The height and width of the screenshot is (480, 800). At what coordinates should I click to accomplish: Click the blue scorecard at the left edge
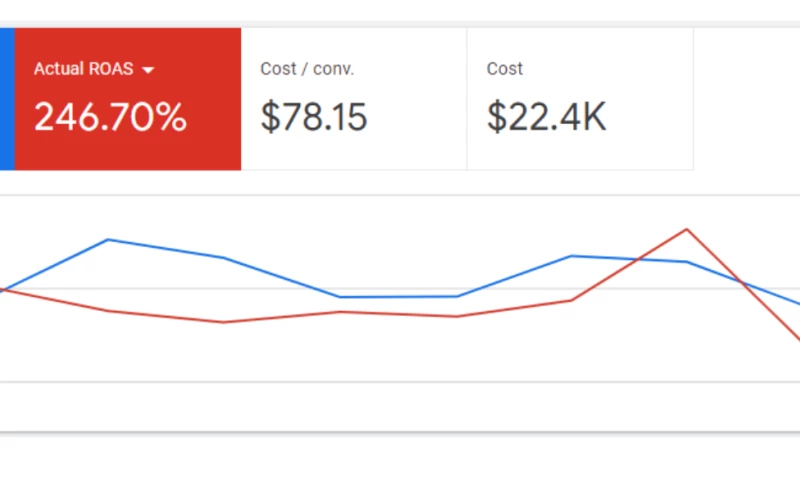[x=7, y=99]
